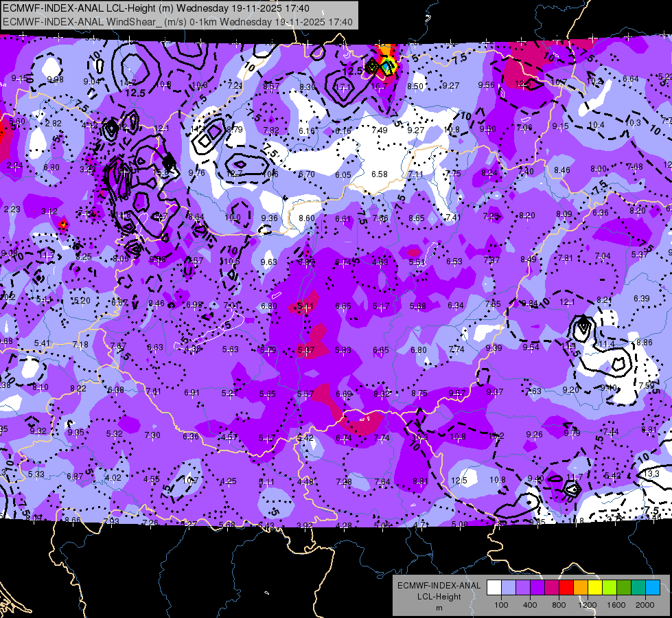The width and height of the screenshot is (672, 618).
Task: Click the light lavender legend swatch above 100
Action: [x=509, y=588]
